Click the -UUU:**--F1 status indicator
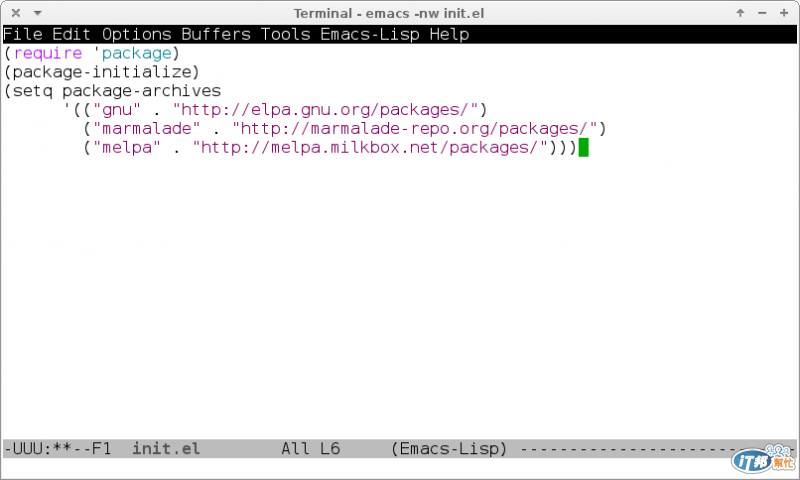Screen dimensions: 800x480 (57, 449)
